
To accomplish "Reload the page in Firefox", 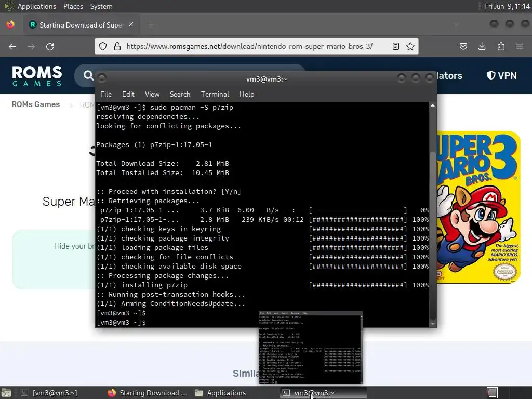I will point(50,46).
